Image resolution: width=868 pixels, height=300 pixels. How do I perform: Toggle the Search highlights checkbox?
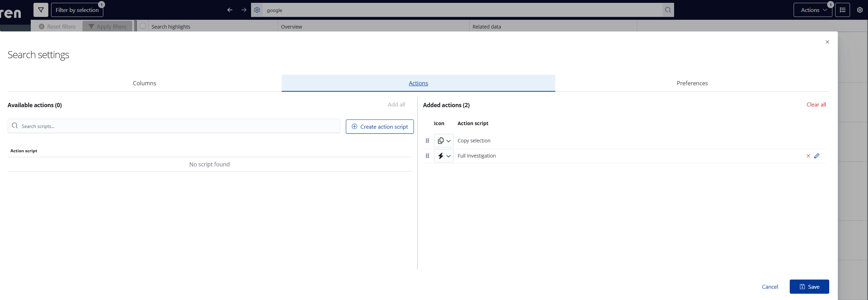click(143, 26)
